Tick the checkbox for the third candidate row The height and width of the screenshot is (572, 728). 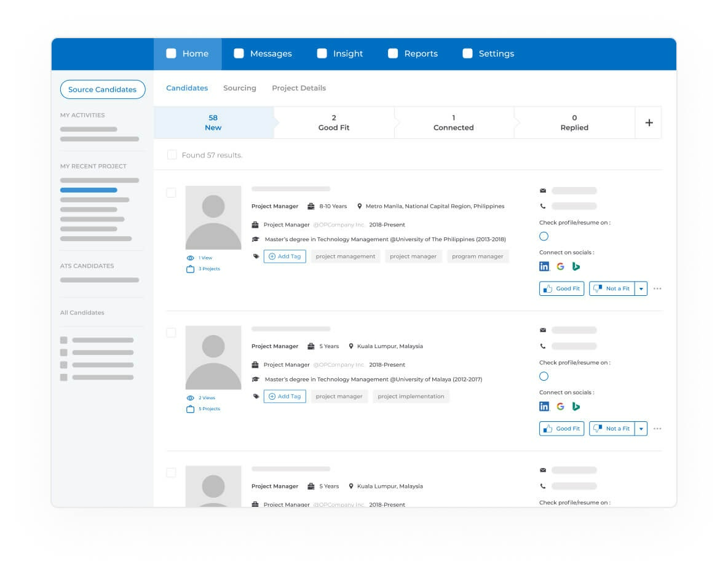click(x=172, y=472)
